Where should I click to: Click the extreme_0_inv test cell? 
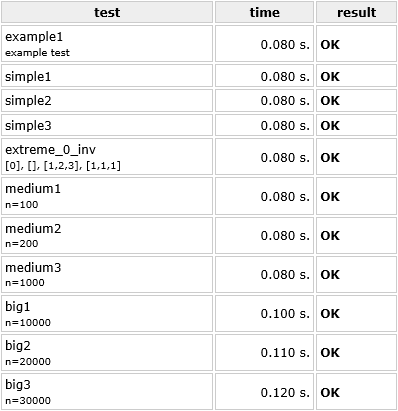point(107,157)
